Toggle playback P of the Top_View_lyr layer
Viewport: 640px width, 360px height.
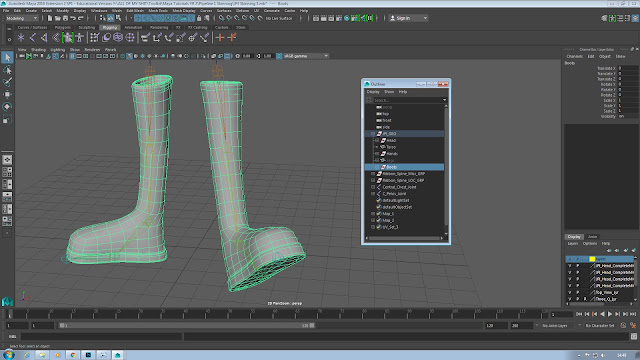pos(578,292)
